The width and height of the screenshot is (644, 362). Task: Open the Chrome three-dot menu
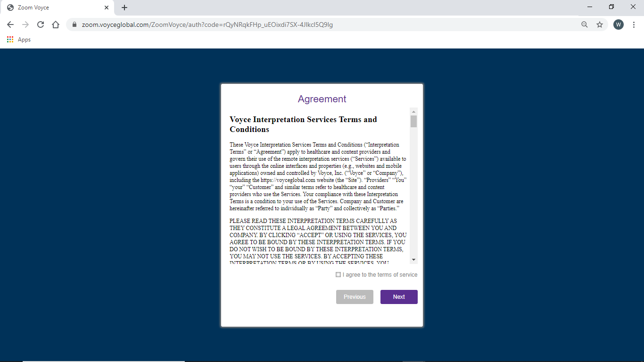click(634, 25)
